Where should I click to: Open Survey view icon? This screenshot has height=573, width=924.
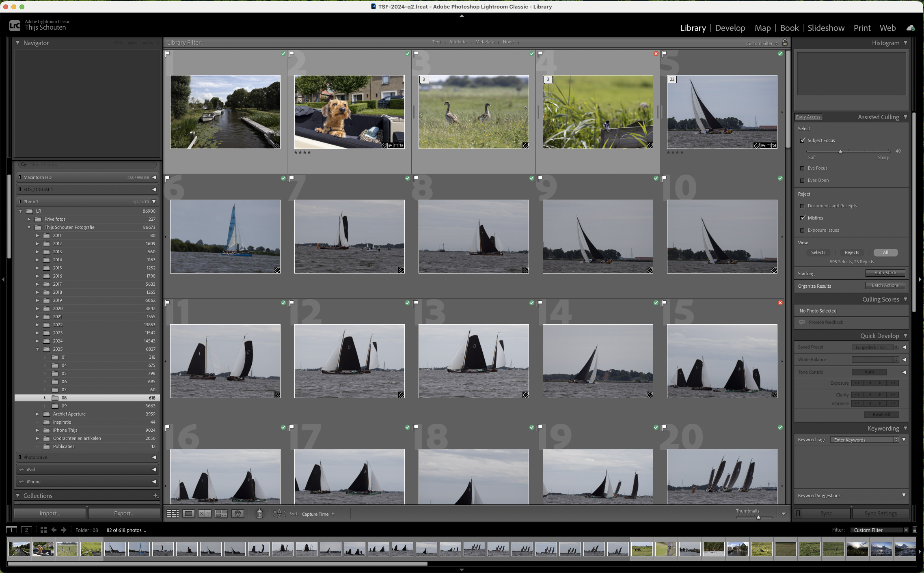pos(221,514)
